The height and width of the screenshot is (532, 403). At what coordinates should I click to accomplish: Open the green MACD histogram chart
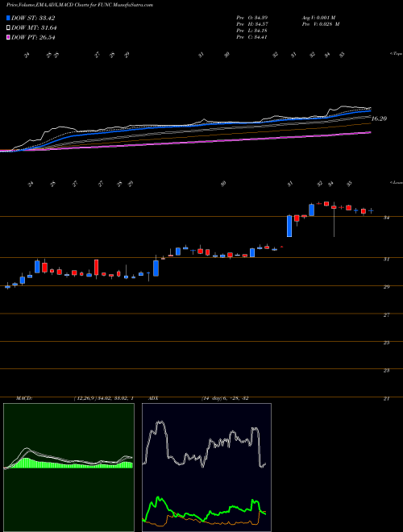click(x=69, y=468)
